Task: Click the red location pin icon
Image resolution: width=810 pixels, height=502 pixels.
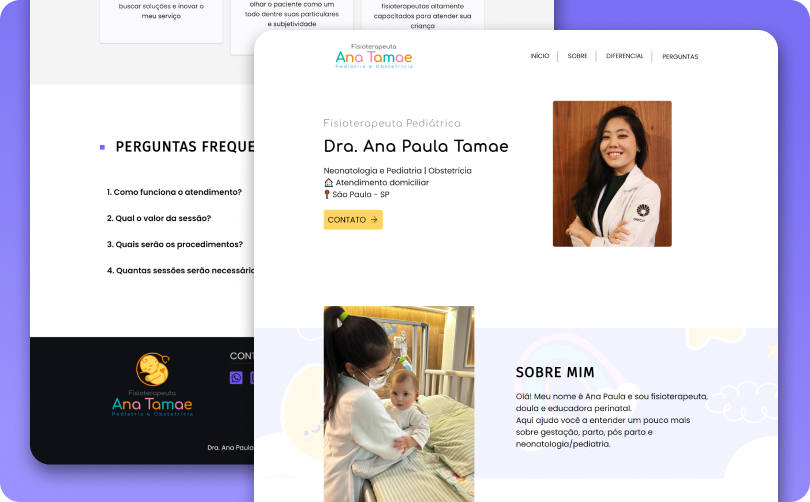Action: [x=327, y=195]
